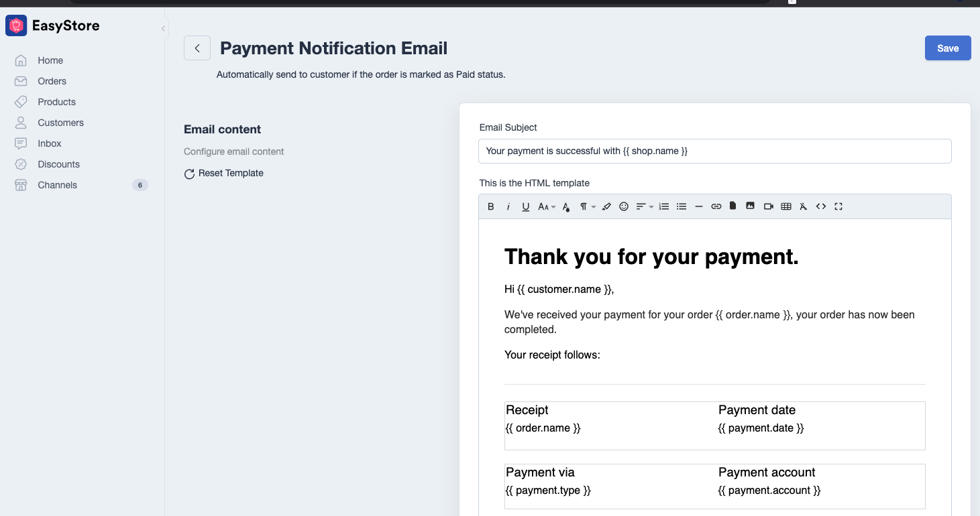Click Reset Template link
This screenshot has height=516, width=980.
tap(231, 173)
